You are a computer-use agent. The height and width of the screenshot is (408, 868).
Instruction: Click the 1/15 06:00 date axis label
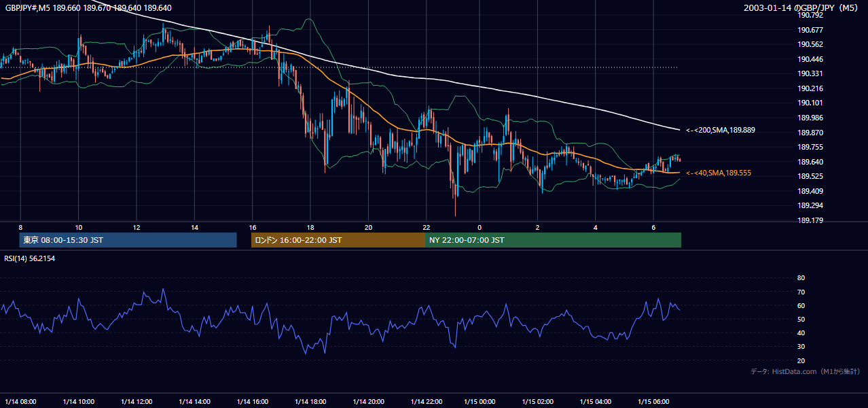[x=653, y=401]
